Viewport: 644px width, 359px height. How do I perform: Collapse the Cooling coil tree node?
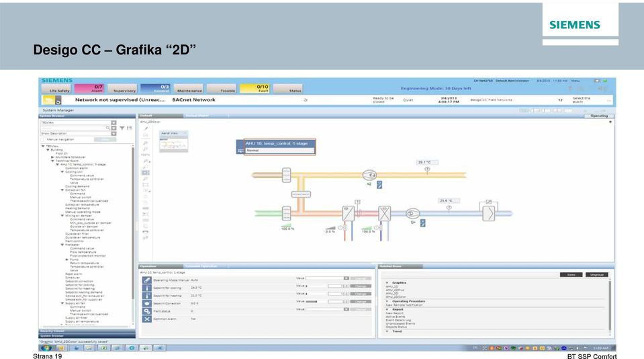62,172
